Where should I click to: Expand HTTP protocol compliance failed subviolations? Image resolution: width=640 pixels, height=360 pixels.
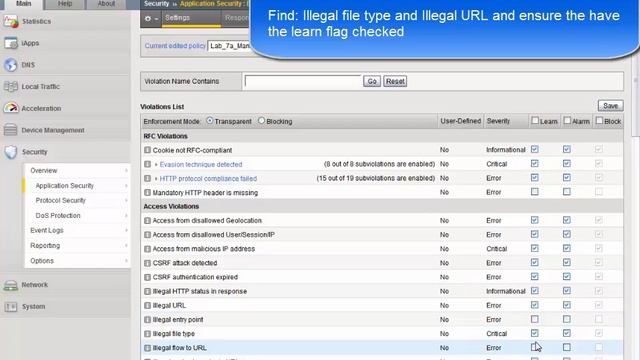[156, 179]
